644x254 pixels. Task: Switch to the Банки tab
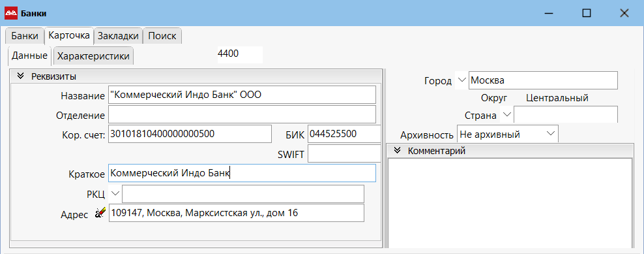tap(25, 36)
